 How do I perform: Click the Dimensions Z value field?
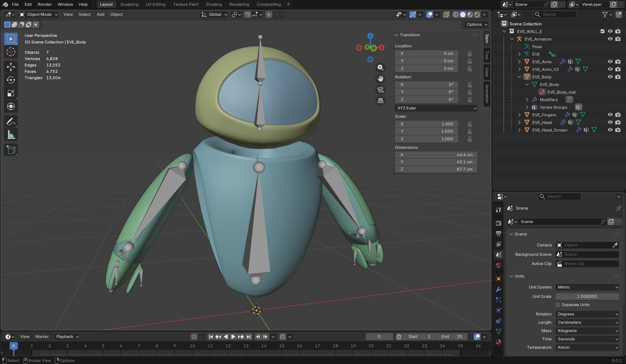(x=437, y=170)
